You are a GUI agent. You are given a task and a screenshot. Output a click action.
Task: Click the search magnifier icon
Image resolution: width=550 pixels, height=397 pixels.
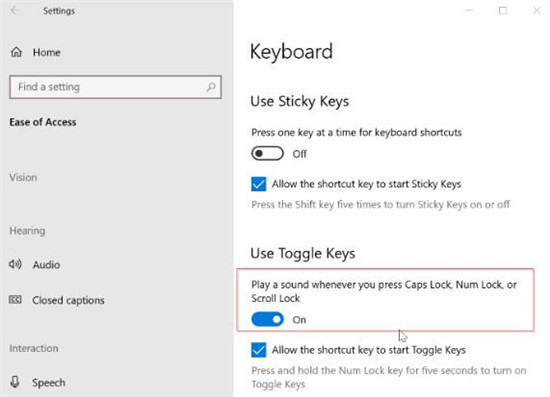pos(211,87)
